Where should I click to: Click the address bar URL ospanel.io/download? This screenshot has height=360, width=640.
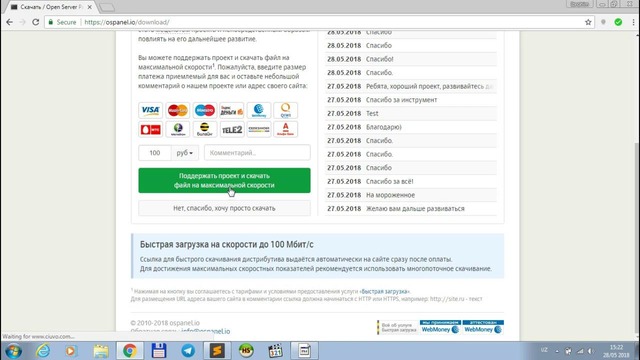pyautogui.click(x=127, y=22)
